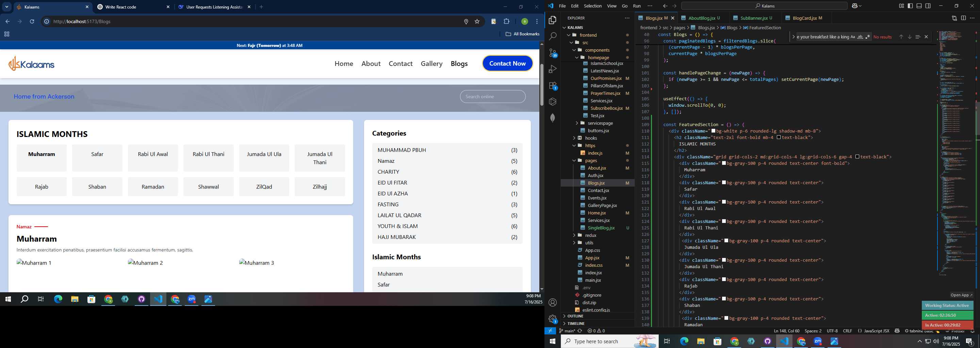Click the Kalaams logo on the webpage

tap(32, 64)
